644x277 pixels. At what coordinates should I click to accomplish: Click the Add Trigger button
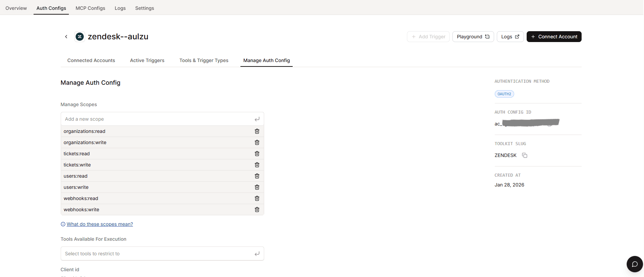coord(428,37)
